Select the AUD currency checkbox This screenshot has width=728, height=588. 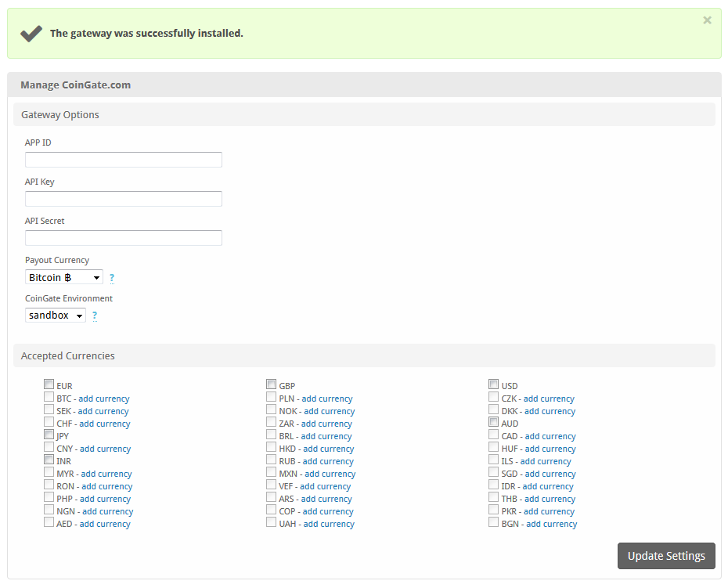[494, 422]
